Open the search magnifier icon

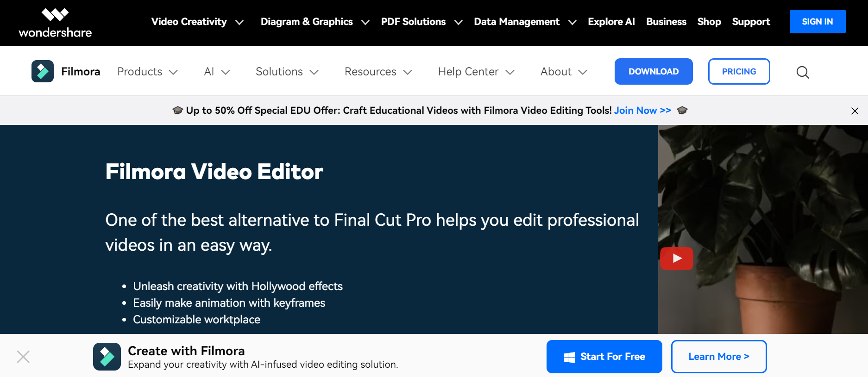803,72
